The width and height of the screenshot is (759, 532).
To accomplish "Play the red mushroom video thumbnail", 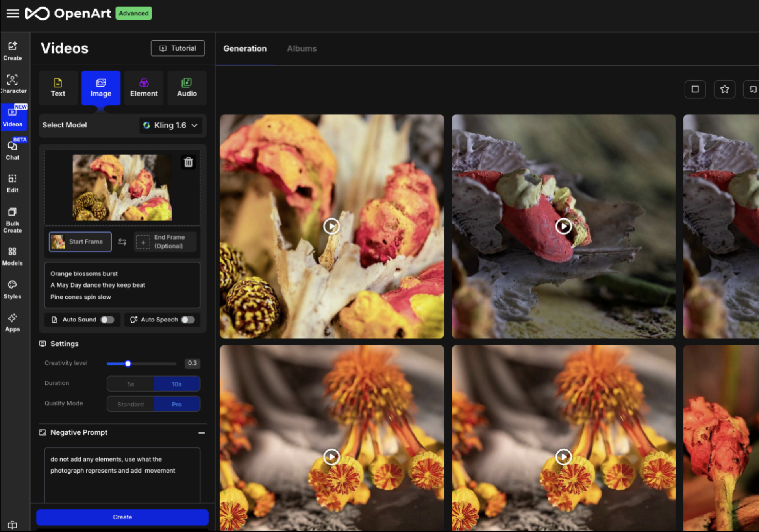I will tap(563, 226).
